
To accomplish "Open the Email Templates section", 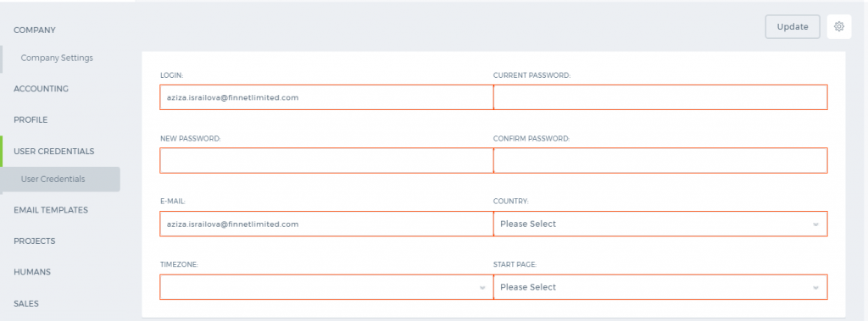I will coord(51,210).
